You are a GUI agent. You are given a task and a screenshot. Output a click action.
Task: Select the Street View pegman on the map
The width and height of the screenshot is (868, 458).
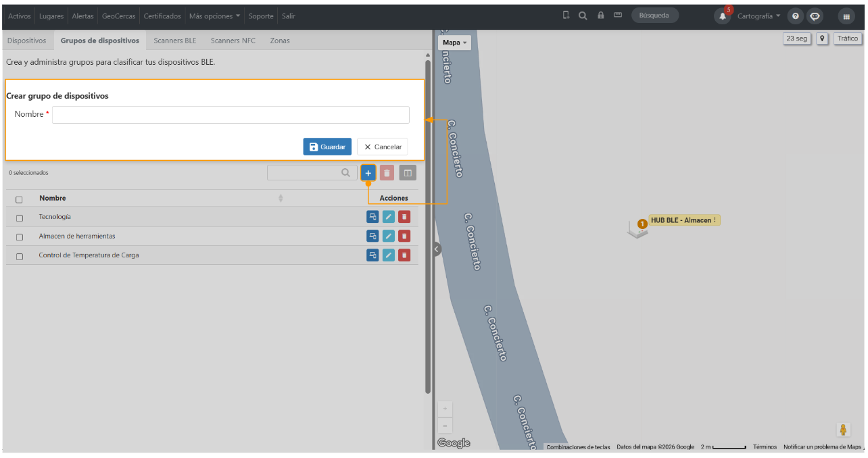(843, 430)
